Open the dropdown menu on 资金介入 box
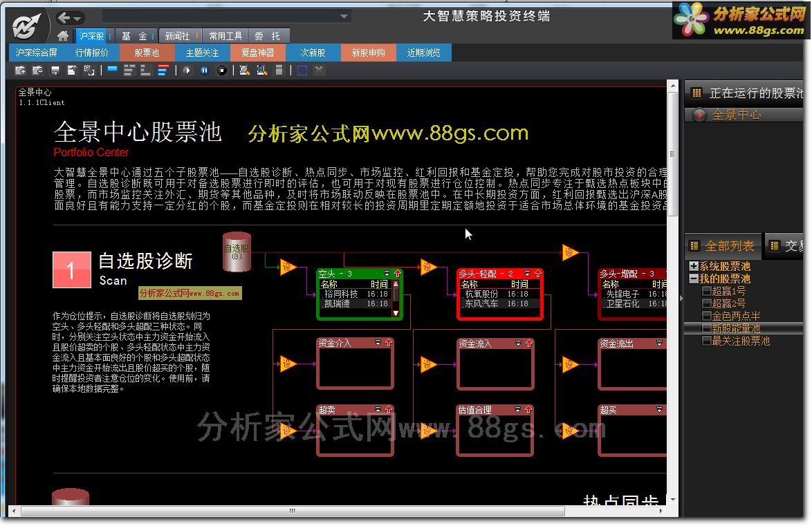Screen dimensions: 812x526 click(x=378, y=343)
